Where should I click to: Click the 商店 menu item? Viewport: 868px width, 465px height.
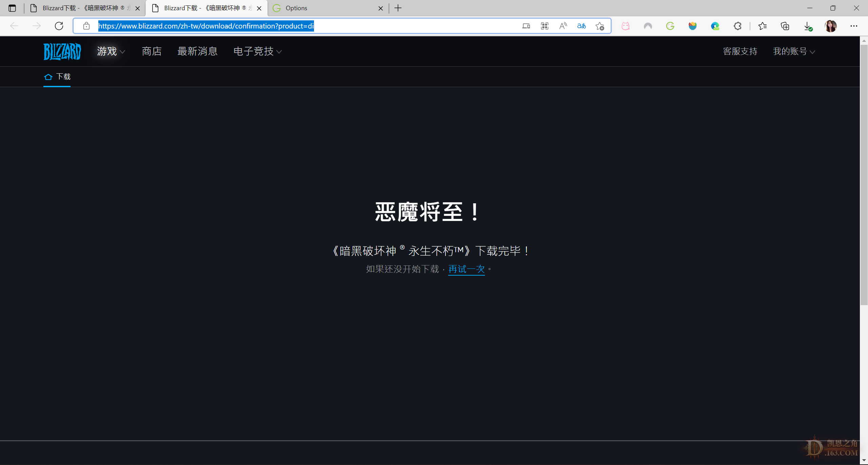point(152,52)
